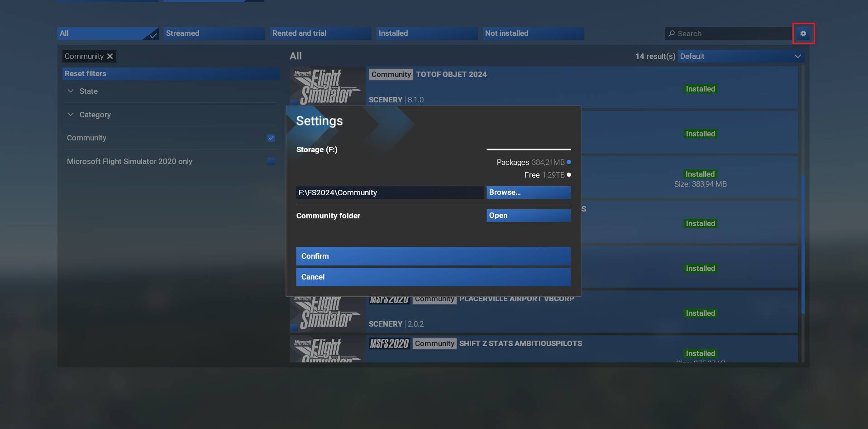The width and height of the screenshot is (868, 429).
Task: Click the Placerville Airport Flight Simulator thumbnail
Action: pos(327,315)
